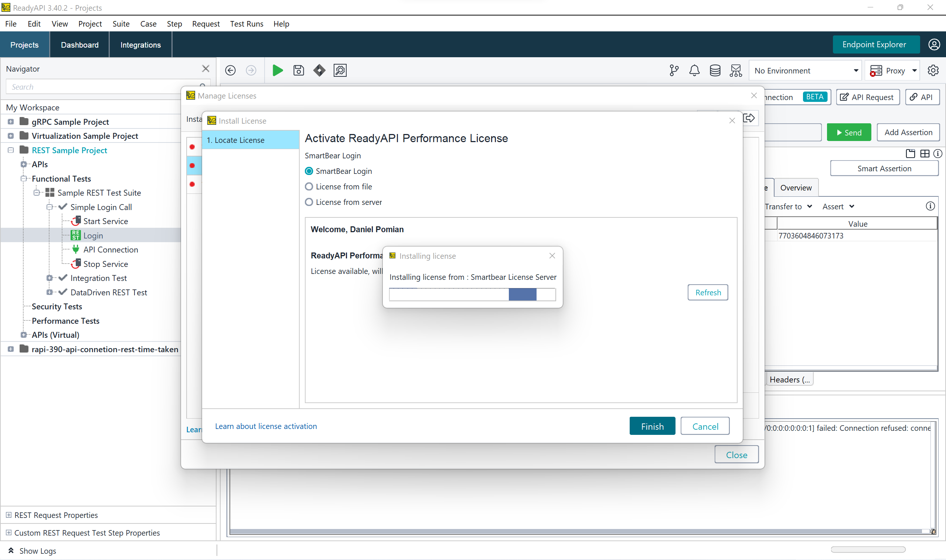This screenshot has width=946, height=560.
Task: Open Git branch icon in toolbar
Action: coord(674,70)
